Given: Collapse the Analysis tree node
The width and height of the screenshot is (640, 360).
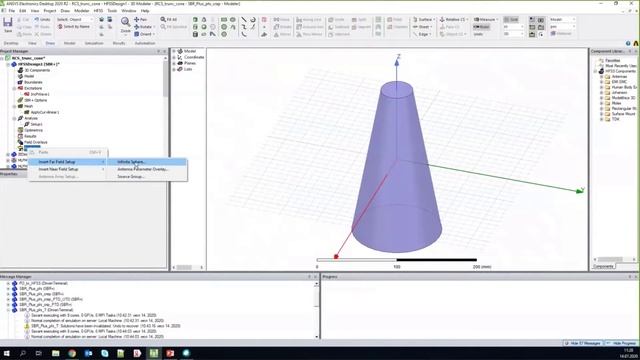Looking at the screenshot, I should click(x=14, y=118).
